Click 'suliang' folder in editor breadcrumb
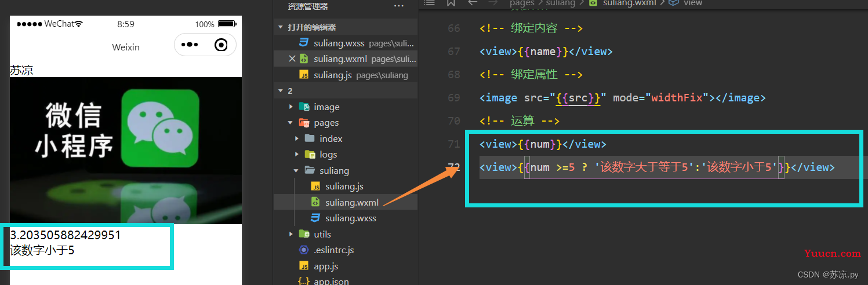 560,3
